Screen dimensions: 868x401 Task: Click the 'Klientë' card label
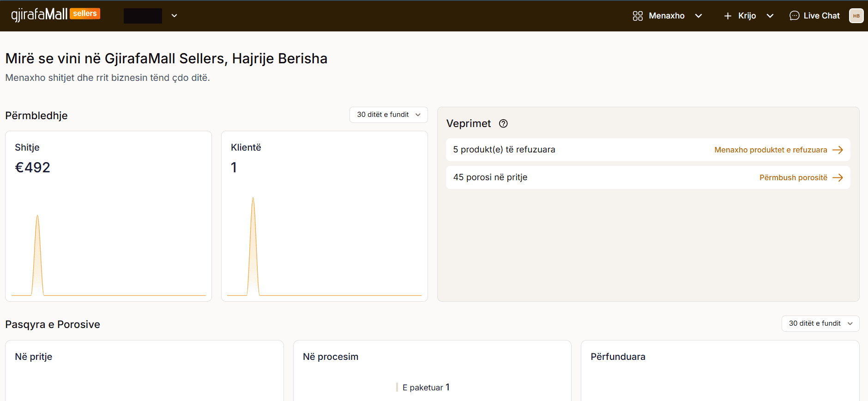[x=246, y=147]
